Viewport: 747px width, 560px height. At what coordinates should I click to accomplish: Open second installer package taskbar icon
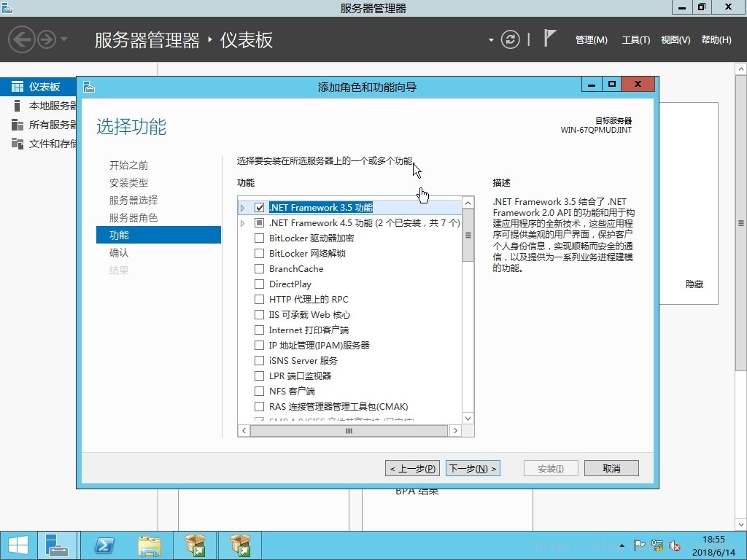click(x=240, y=545)
